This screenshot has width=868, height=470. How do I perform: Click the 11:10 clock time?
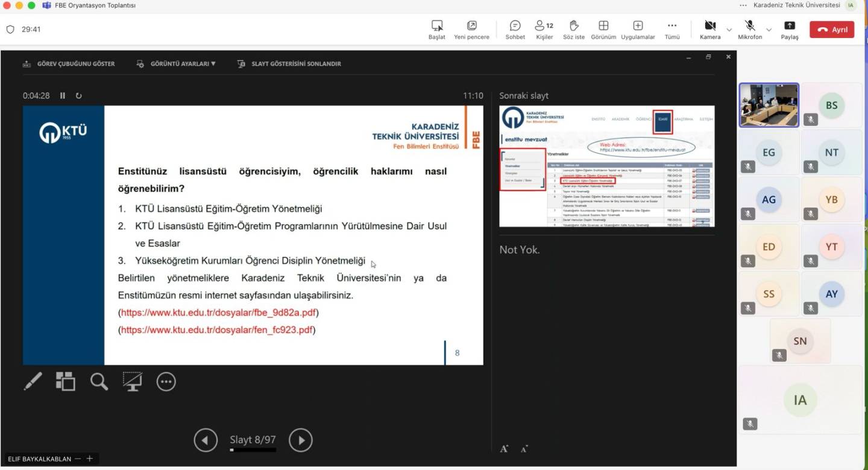pyautogui.click(x=473, y=95)
